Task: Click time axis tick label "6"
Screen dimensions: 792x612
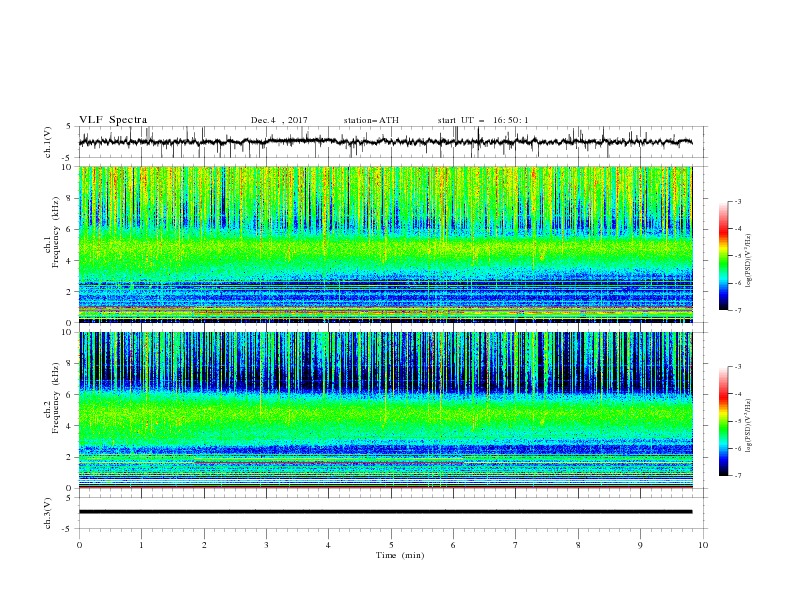Action: (453, 545)
